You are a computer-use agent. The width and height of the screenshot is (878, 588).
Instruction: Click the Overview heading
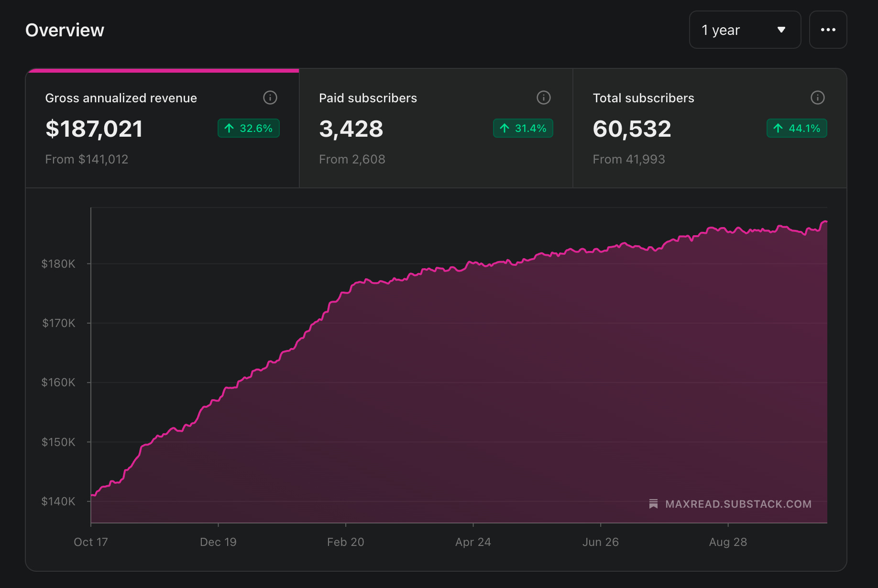pos(65,30)
